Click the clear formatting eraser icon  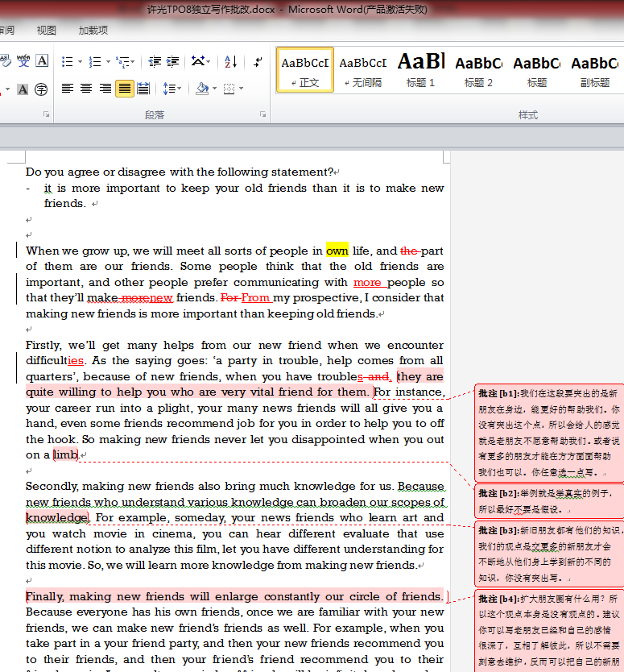pyautogui.click(x=5, y=61)
